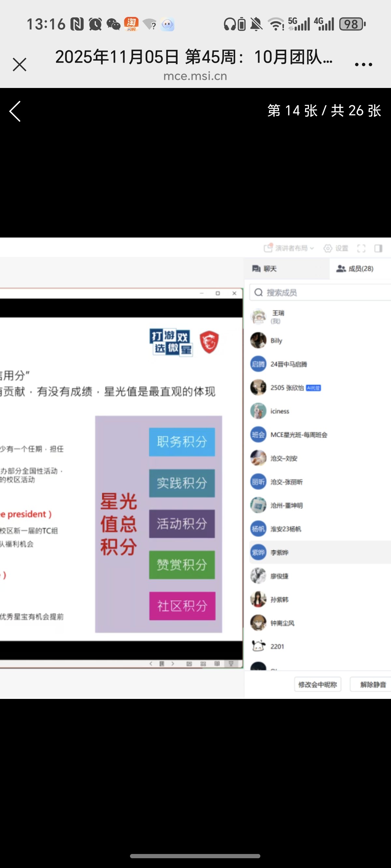Click Billy's avatar
Image resolution: width=391 pixels, height=868 pixels.
pyautogui.click(x=258, y=340)
